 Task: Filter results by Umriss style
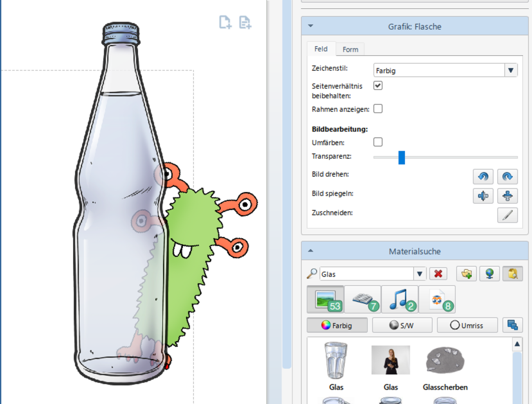pos(467,325)
